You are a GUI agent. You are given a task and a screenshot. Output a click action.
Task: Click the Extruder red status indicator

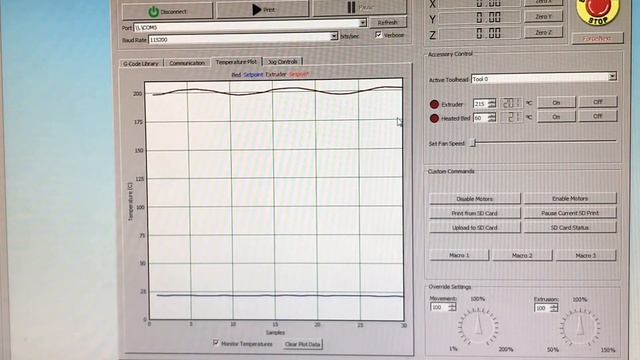pyautogui.click(x=434, y=104)
